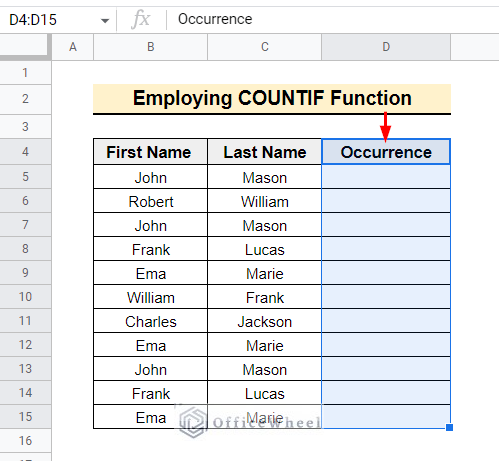Image resolution: width=499 pixels, height=461 pixels.
Task: Click empty Occurrence cell in row 5
Action: pyautogui.click(x=386, y=177)
